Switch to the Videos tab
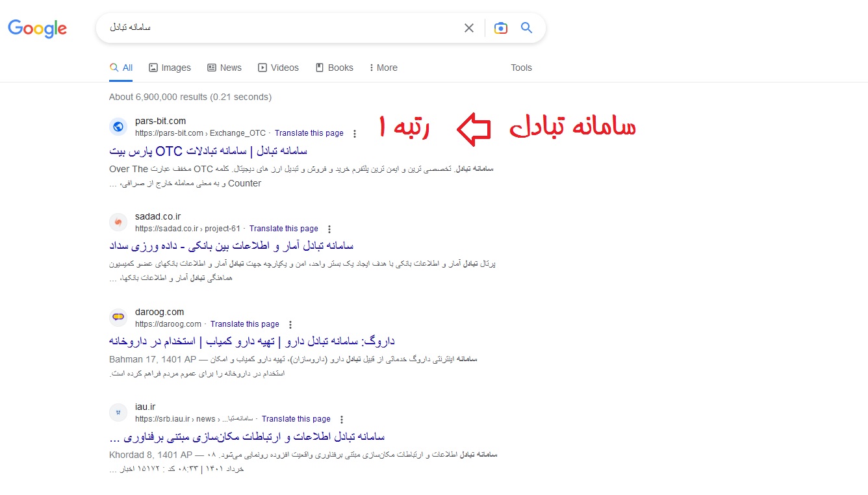Viewport: 868px width, 495px height. click(278, 68)
